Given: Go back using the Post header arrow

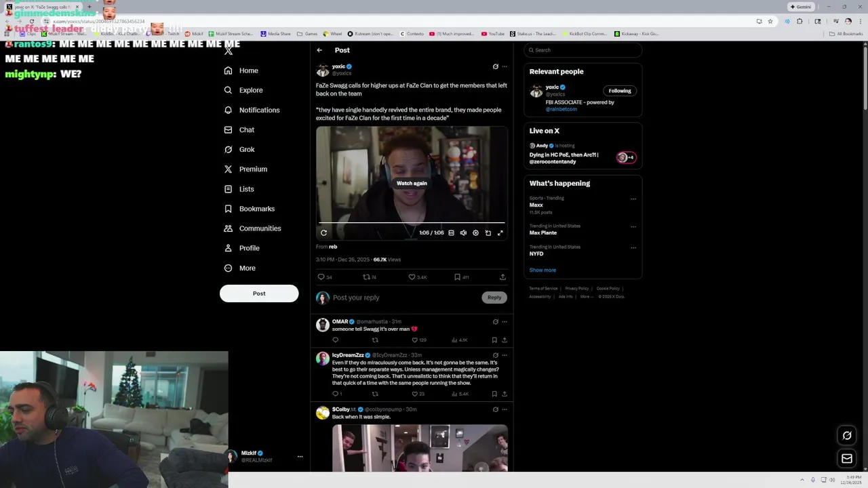Looking at the screenshot, I should click(x=319, y=50).
